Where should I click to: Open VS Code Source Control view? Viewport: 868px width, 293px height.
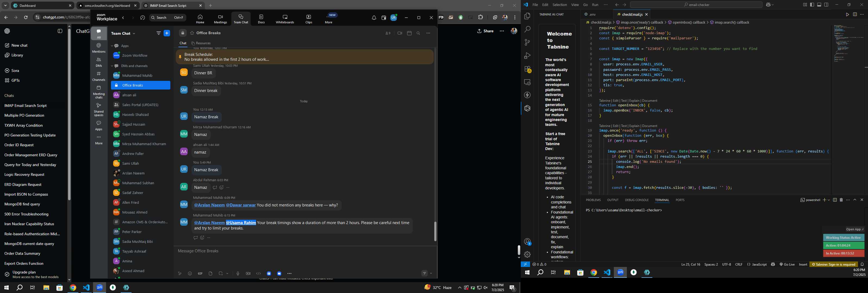527,43
